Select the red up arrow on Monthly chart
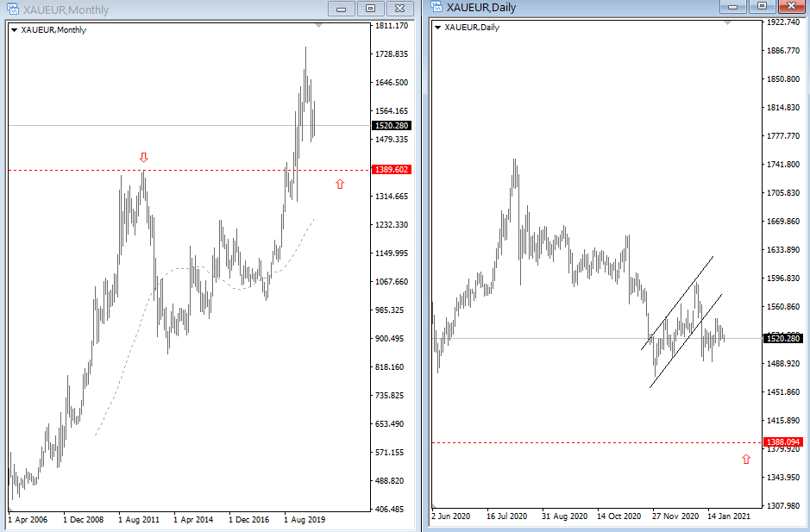 pyautogui.click(x=340, y=185)
